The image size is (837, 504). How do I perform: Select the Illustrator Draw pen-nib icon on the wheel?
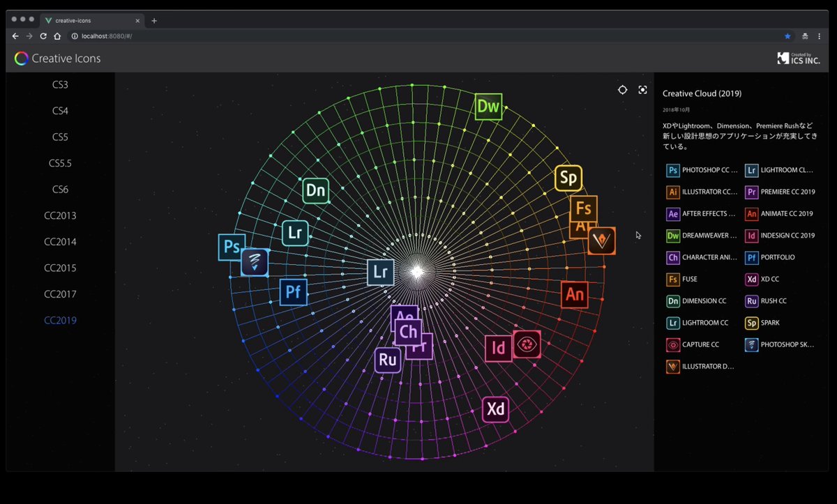601,240
